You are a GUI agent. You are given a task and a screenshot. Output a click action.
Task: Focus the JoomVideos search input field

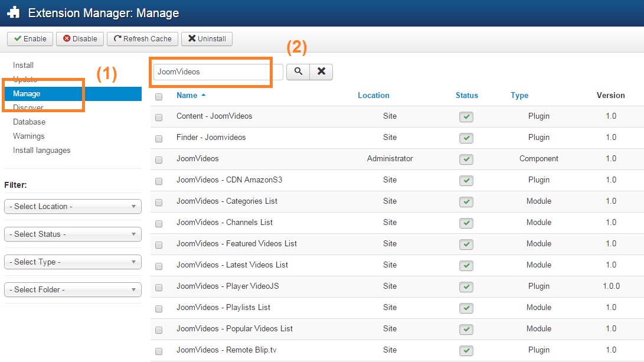point(218,72)
